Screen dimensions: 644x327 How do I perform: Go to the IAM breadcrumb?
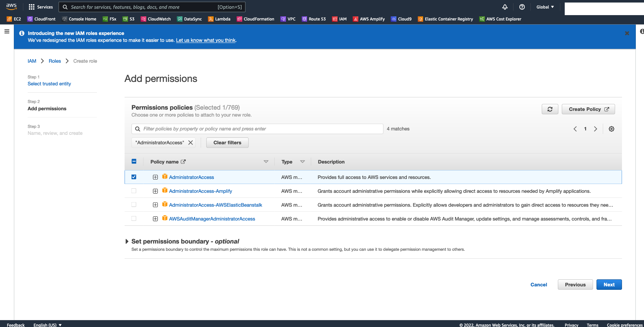pyautogui.click(x=32, y=61)
